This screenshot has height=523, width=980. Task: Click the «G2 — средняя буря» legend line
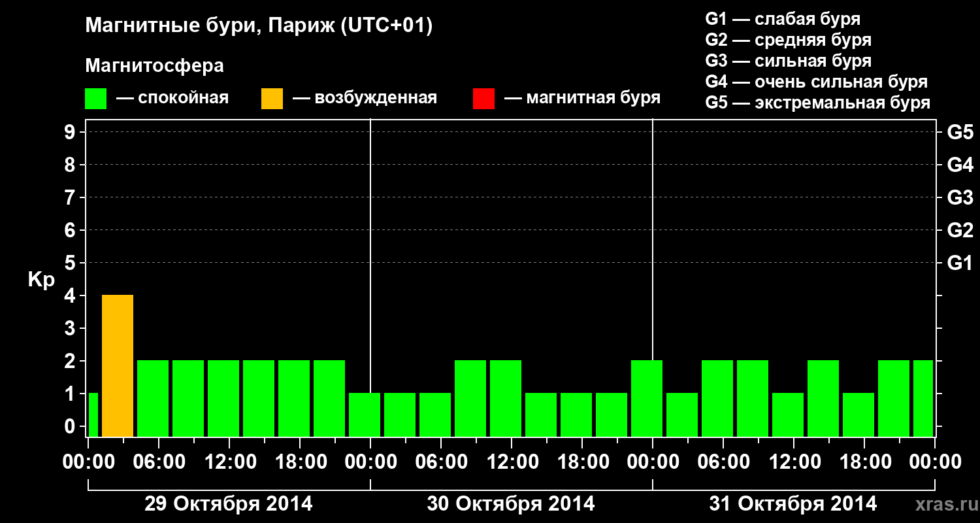(x=789, y=40)
